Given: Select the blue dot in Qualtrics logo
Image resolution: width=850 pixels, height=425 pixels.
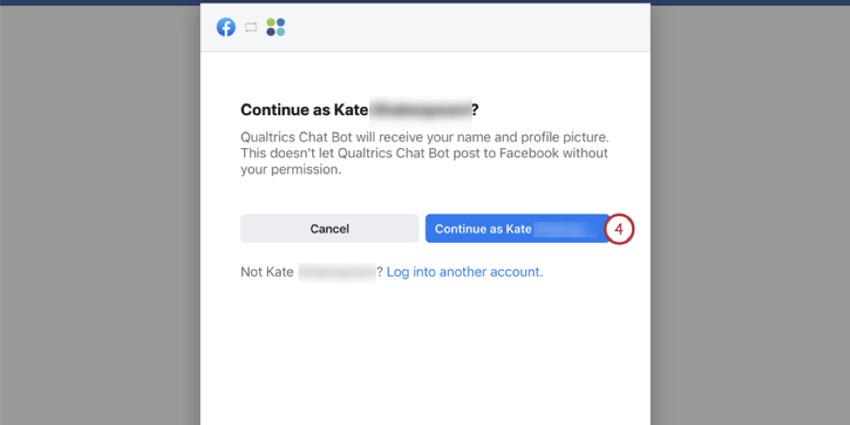Looking at the screenshot, I should coord(280,23).
